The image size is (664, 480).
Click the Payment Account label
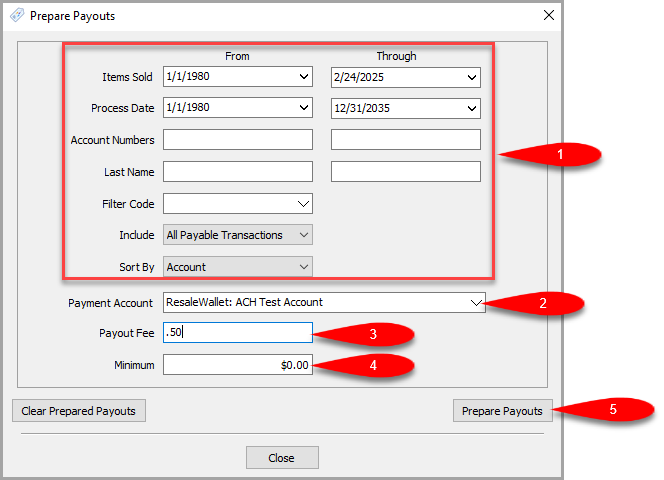point(110,303)
